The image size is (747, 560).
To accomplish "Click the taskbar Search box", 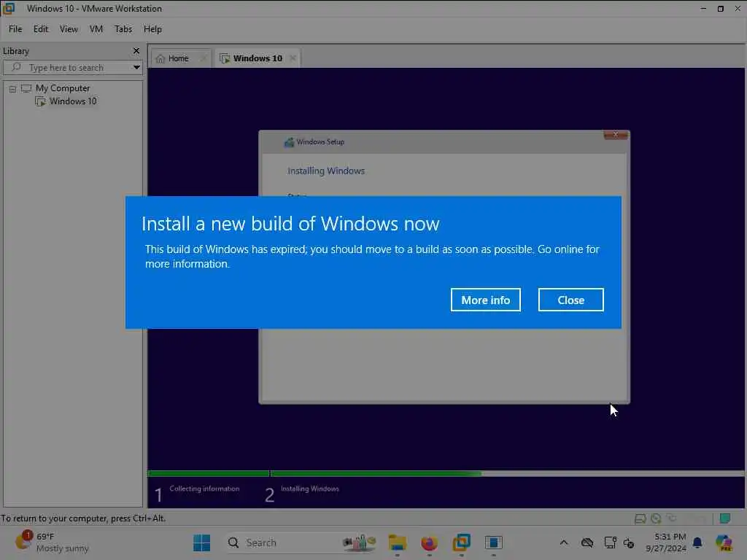I will pyautogui.click(x=301, y=542).
